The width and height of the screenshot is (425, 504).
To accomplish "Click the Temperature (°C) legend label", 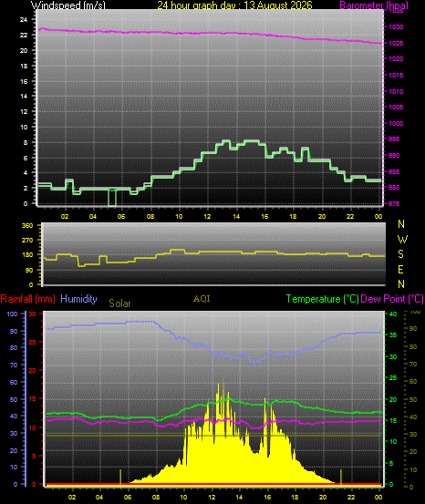I will (322, 299).
